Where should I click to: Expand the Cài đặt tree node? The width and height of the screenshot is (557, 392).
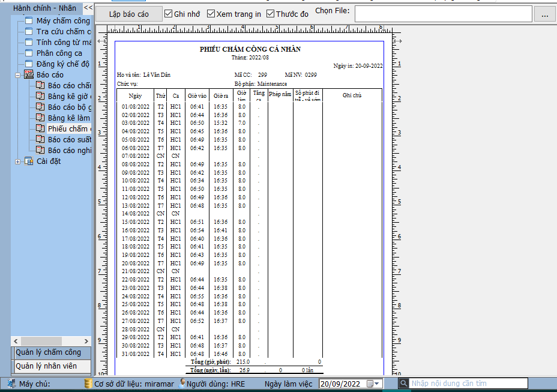coord(18,161)
